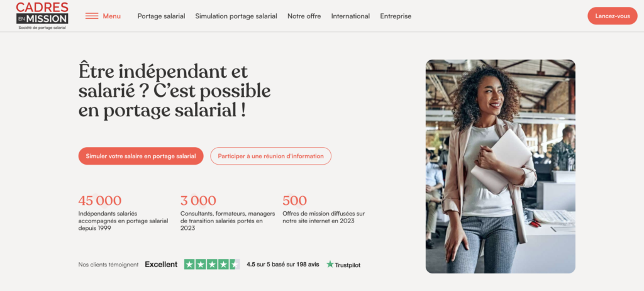Click the red Menu text label
Viewport: 644px width, 291px height.
112,16
